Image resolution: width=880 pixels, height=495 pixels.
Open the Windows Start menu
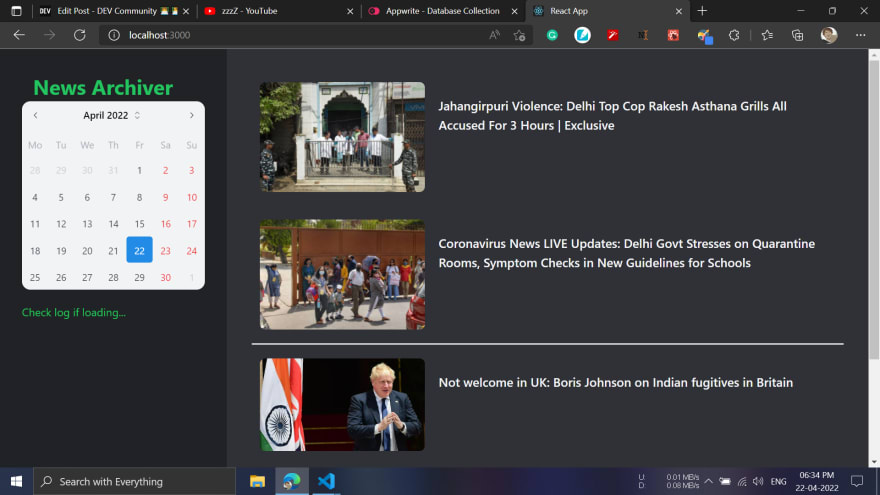pos(16,482)
